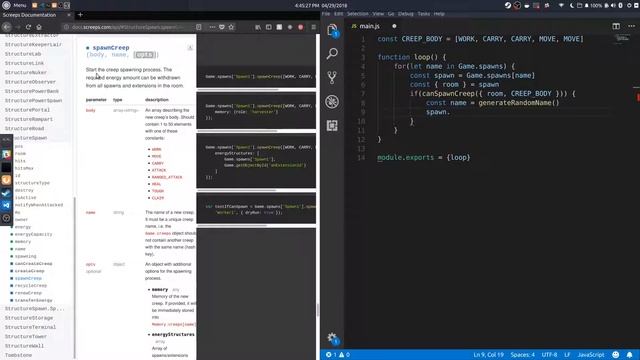Open the feedback smiley in status bar
Image resolution: width=640 pixels, height=360 pixels.
click(x=616, y=355)
